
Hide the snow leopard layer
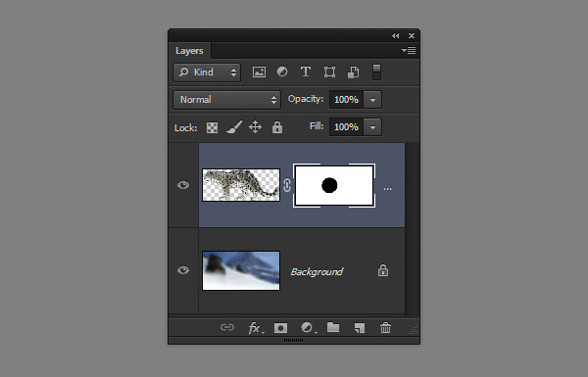183,185
